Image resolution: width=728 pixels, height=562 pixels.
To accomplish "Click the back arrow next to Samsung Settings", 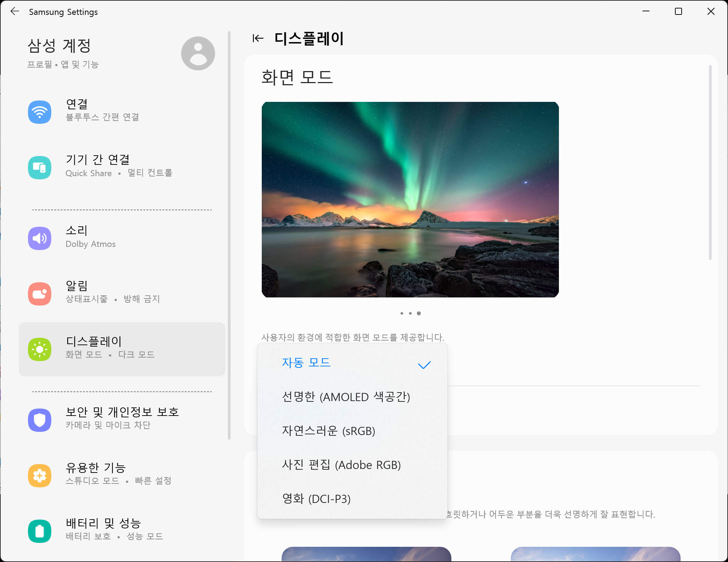I will 15,11.
